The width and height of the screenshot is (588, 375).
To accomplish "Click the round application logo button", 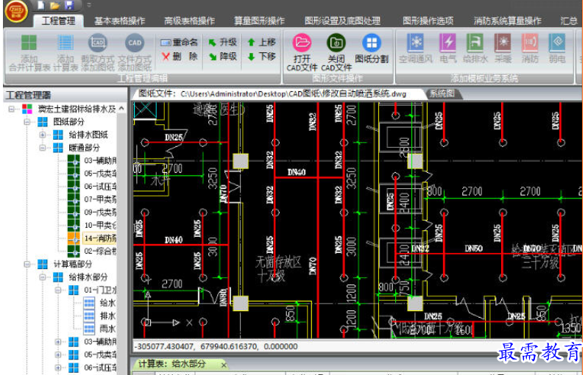I will (15, 10).
